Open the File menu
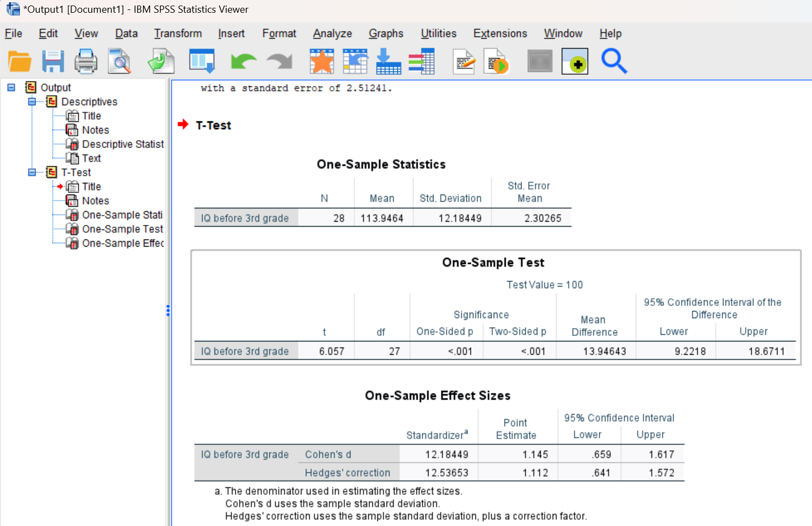 (x=13, y=33)
